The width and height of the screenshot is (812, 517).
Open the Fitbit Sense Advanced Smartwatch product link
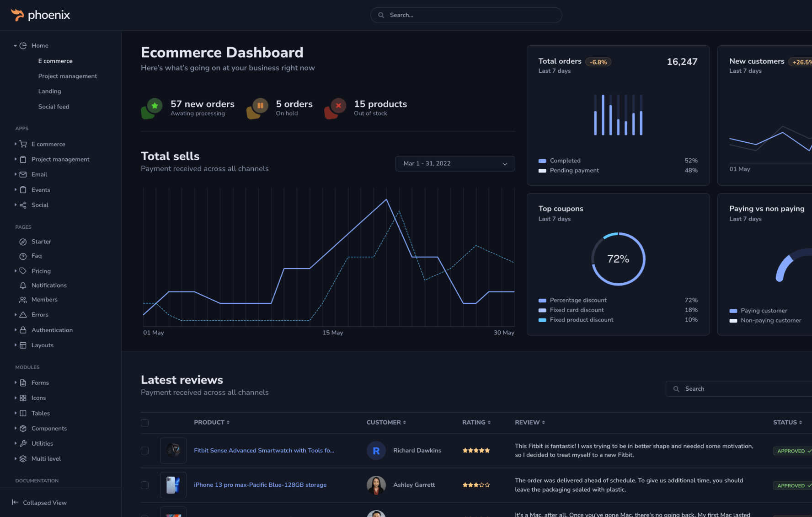(264, 451)
